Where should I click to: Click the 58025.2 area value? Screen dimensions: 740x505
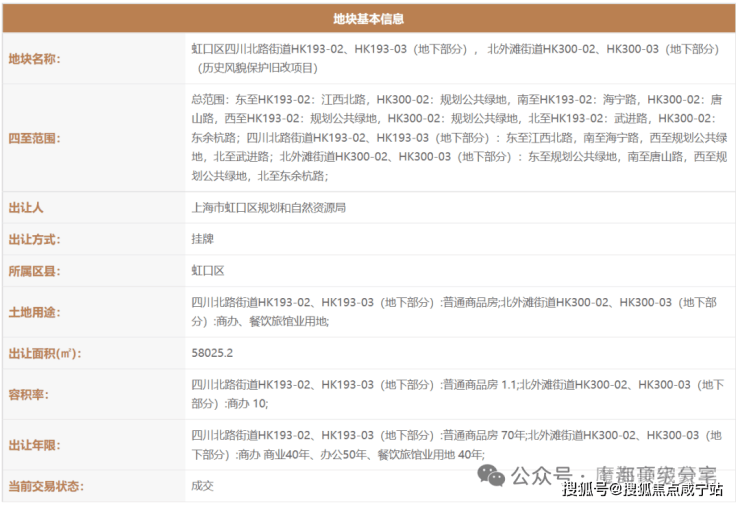pyautogui.click(x=212, y=353)
